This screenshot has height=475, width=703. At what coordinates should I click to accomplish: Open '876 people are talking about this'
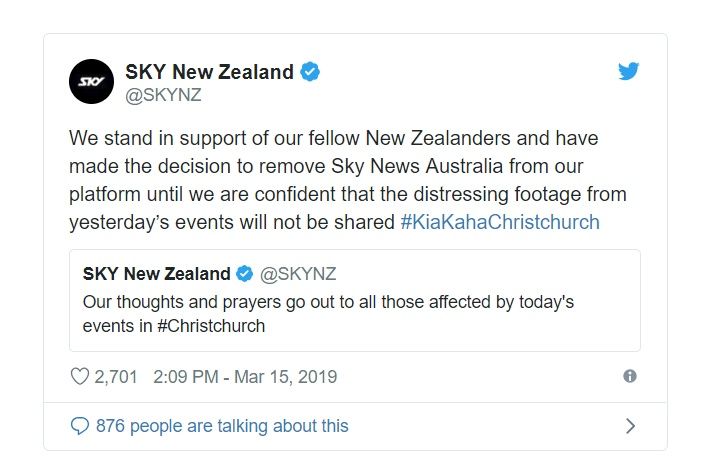point(222,426)
